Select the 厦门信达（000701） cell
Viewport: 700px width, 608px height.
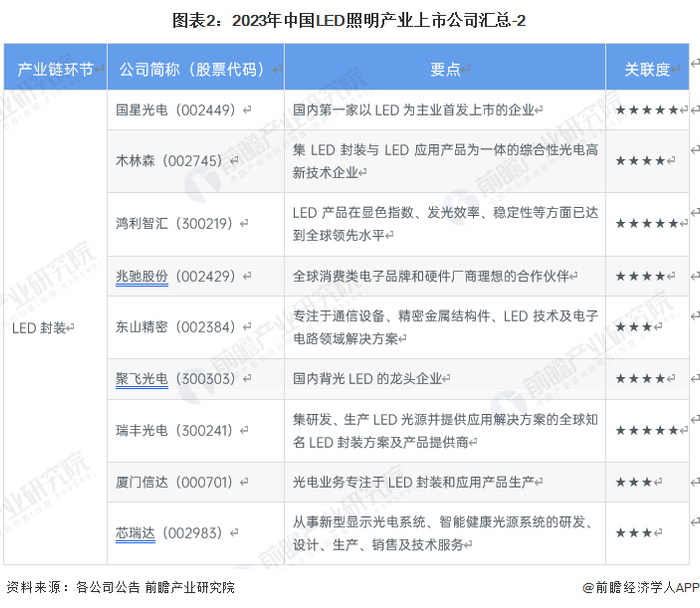click(196, 482)
